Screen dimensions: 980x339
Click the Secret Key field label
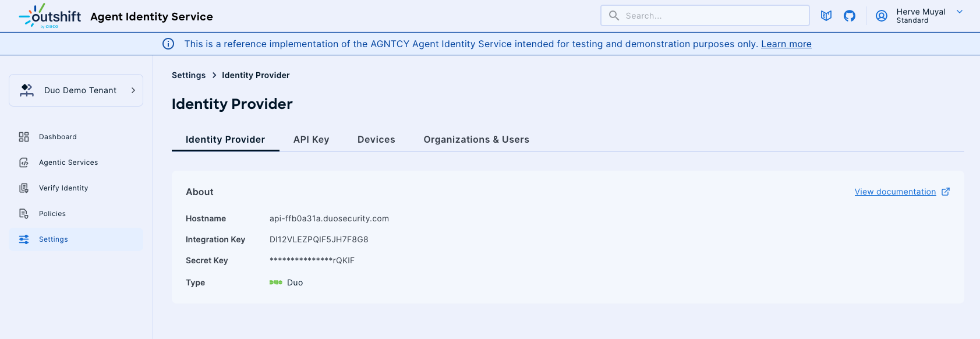click(207, 260)
